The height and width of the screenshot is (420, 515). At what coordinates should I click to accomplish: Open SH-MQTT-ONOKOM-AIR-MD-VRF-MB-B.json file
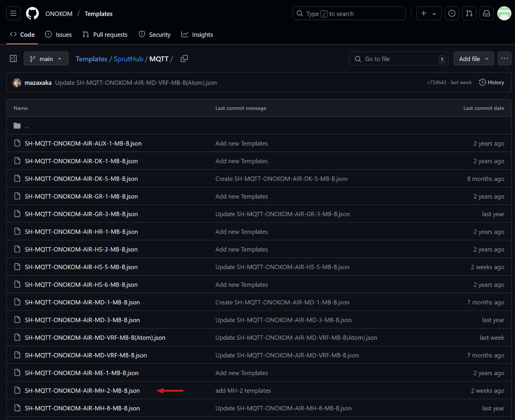pyautogui.click(x=86, y=355)
